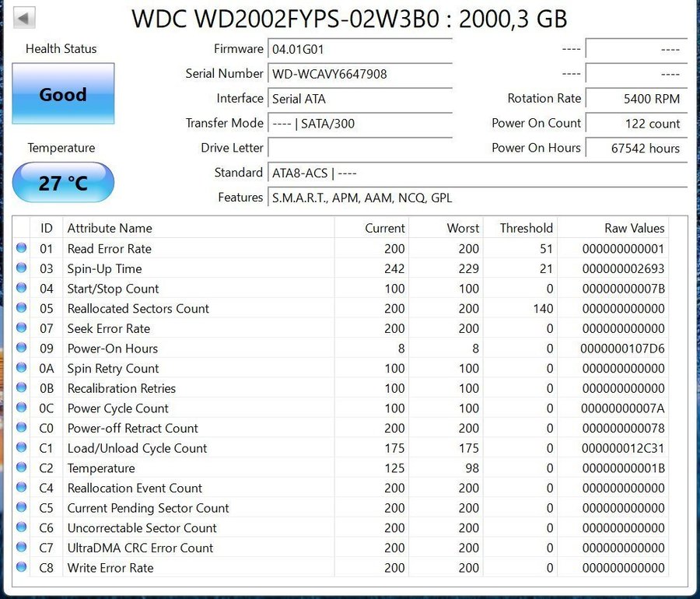Click the Good health status button
The width and height of the screenshot is (700, 599).
click(63, 94)
